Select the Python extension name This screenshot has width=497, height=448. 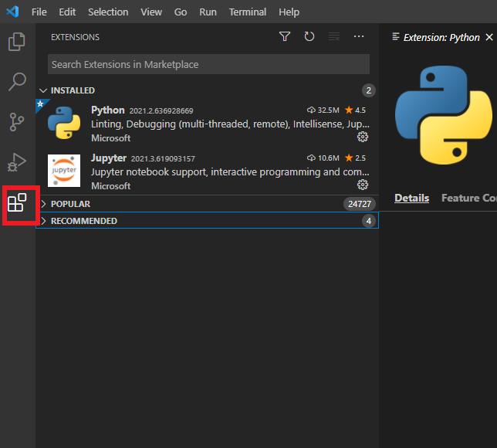(108, 110)
